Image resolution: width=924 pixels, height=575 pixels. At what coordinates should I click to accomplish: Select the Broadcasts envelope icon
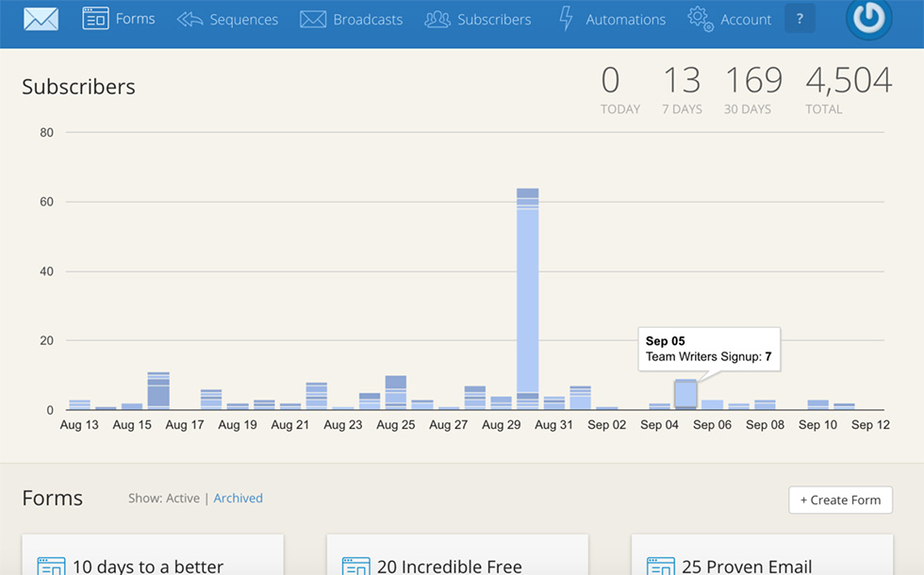pos(312,19)
